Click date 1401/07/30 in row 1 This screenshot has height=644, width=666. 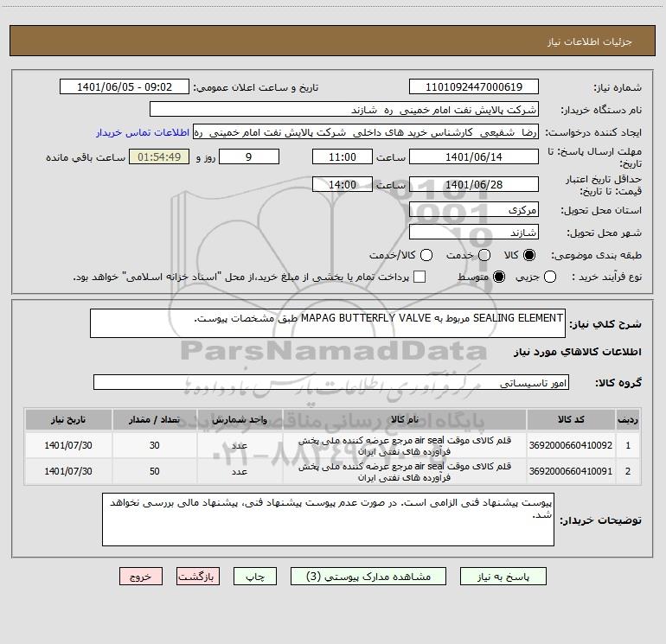(x=68, y=445)
